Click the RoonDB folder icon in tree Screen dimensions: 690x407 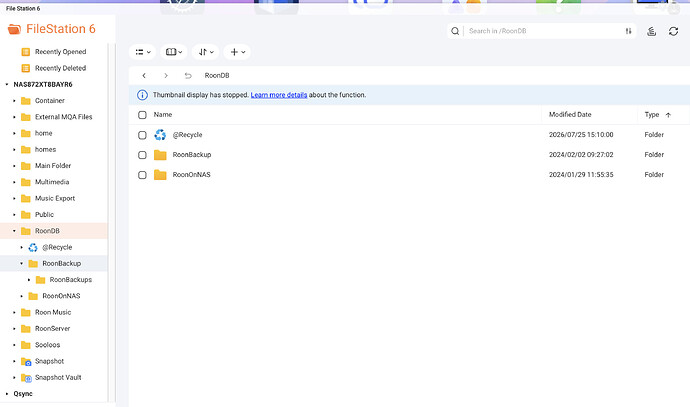[26, 231]
